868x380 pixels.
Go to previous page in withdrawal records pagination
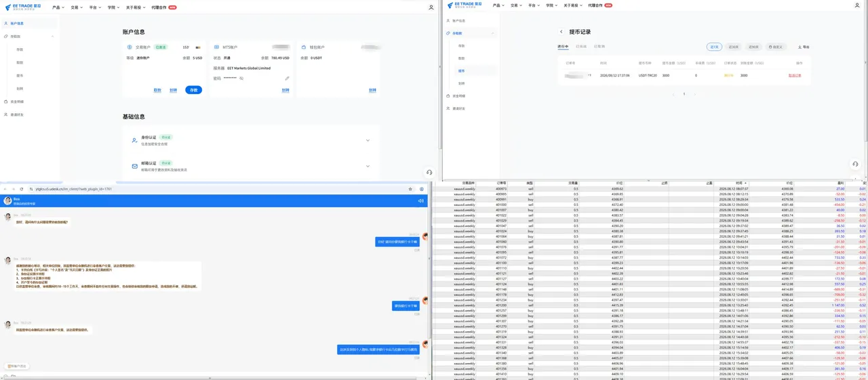673,94
